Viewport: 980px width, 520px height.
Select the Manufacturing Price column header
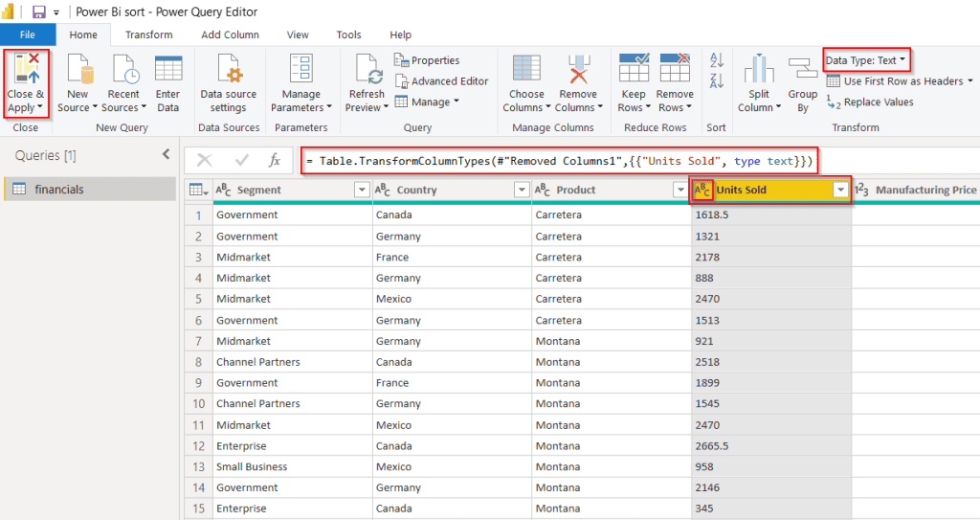pyautogui.click(x=916, y=190)
